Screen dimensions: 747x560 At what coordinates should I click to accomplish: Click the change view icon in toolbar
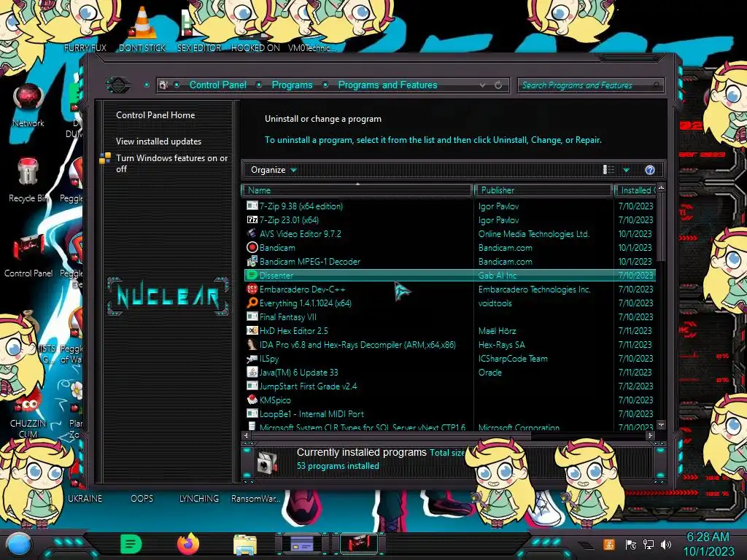click(608, 170)
